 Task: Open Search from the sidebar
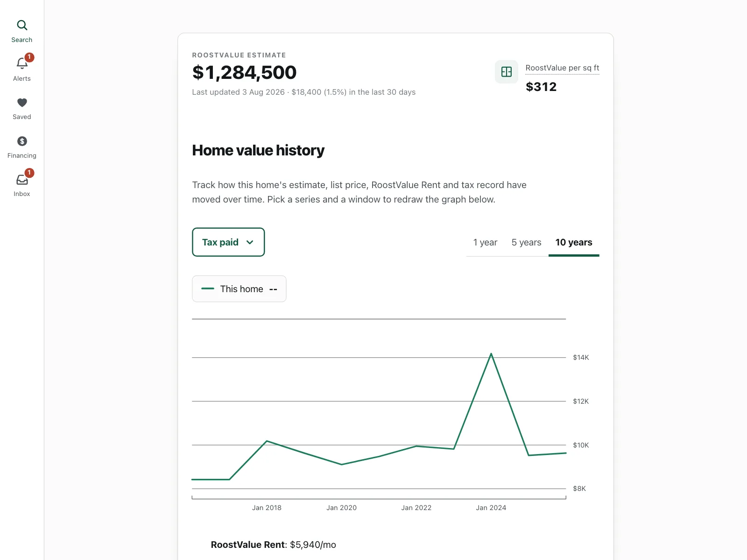[22, 31]
